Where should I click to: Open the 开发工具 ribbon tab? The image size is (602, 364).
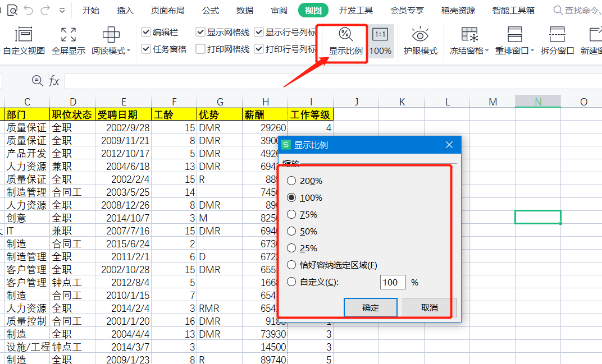click(x=356, y=10)
